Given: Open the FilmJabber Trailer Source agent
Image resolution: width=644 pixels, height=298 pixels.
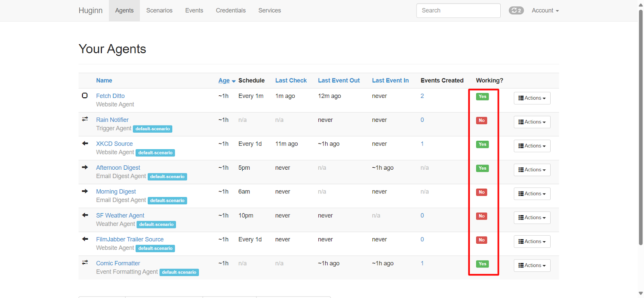Looking at the screenshot, I should [130, 239].
